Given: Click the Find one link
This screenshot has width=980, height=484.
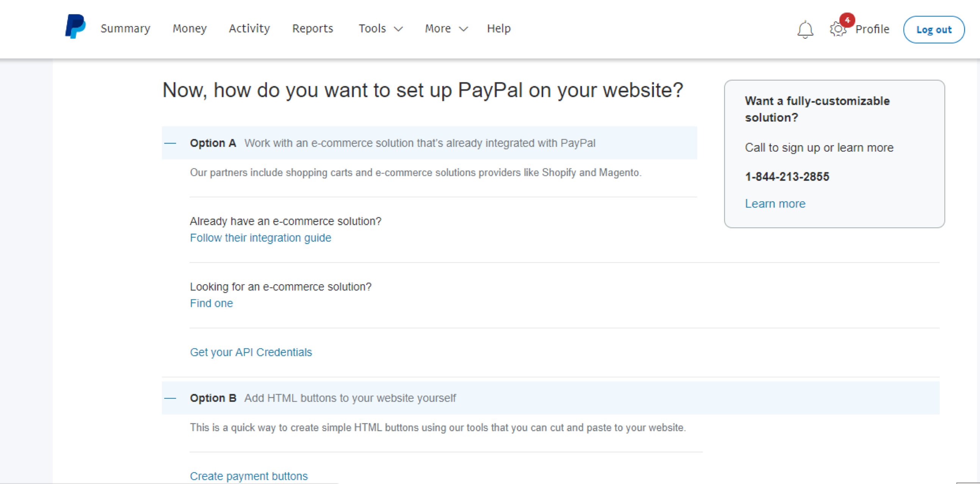Looking at the screenshot, I should tap(211, 304).
